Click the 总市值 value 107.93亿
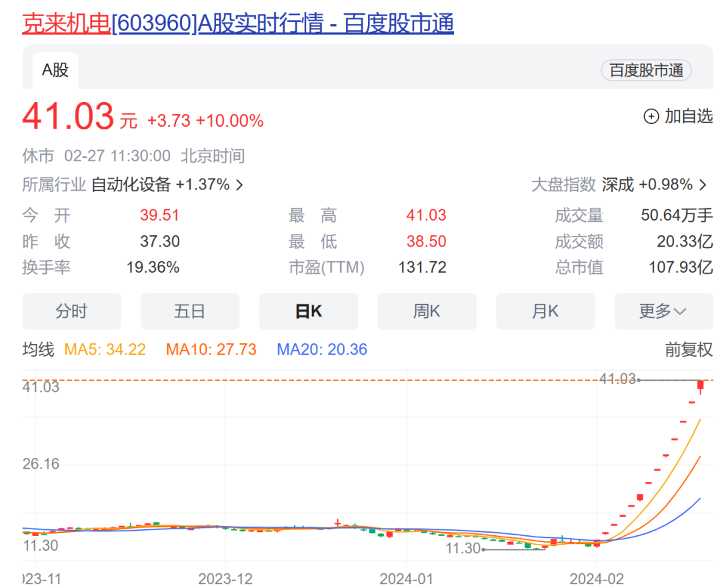The height and width of the screenshot is (588, 720). pos(681,267)
